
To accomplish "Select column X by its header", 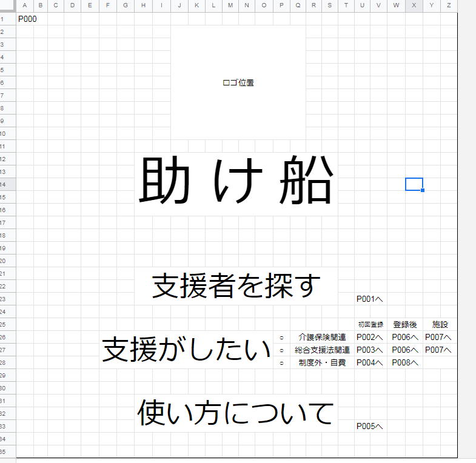I will tap(414, 5).
